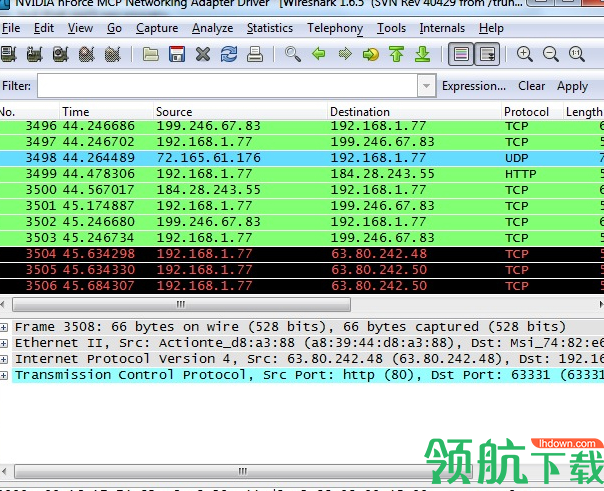Open the Telephony menu
Image resolution: width=604 pixels, height=491 pixels.
pos(335,28)
